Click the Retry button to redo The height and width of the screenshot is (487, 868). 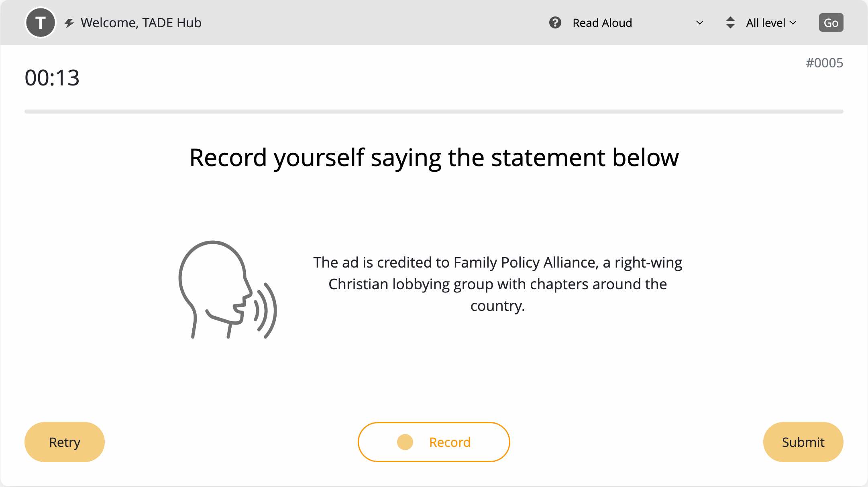click(x=64, y=442)
